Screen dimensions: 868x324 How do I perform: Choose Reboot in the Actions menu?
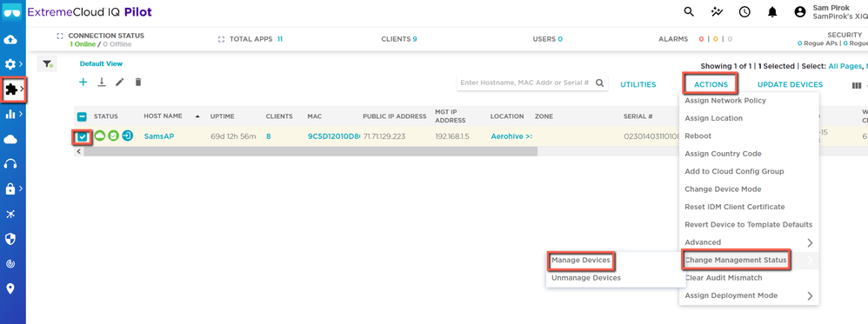pos(698,136)
